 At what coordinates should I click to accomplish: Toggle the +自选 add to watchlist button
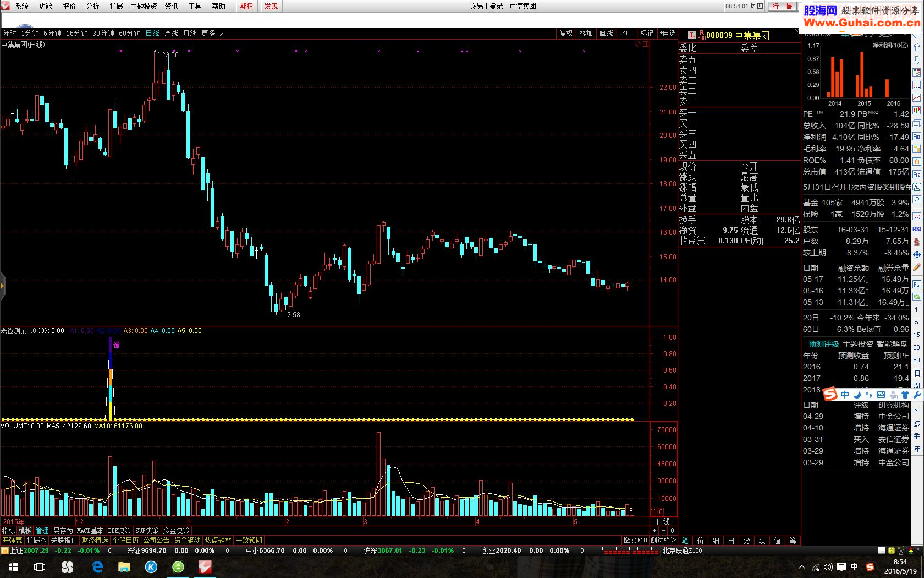[x=668, y=34]
